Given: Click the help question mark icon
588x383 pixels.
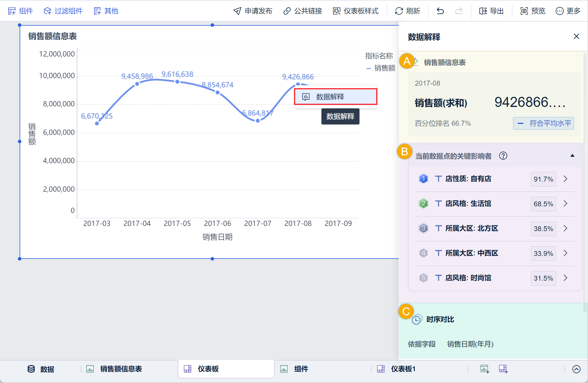Looking at the screenshot, I should coord(503,156).
